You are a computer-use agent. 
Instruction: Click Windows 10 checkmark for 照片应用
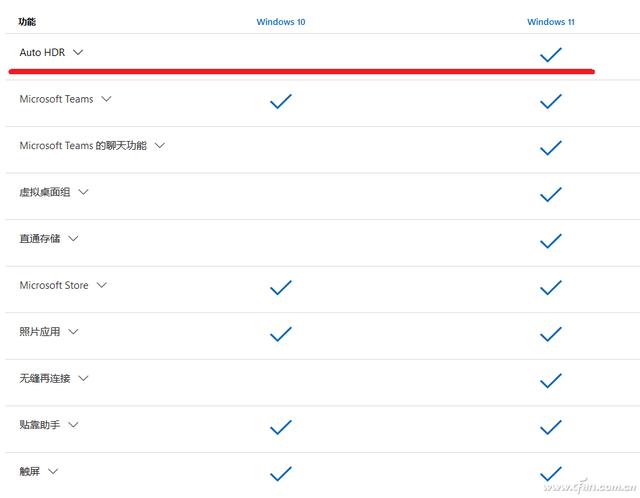click(281, 334)
